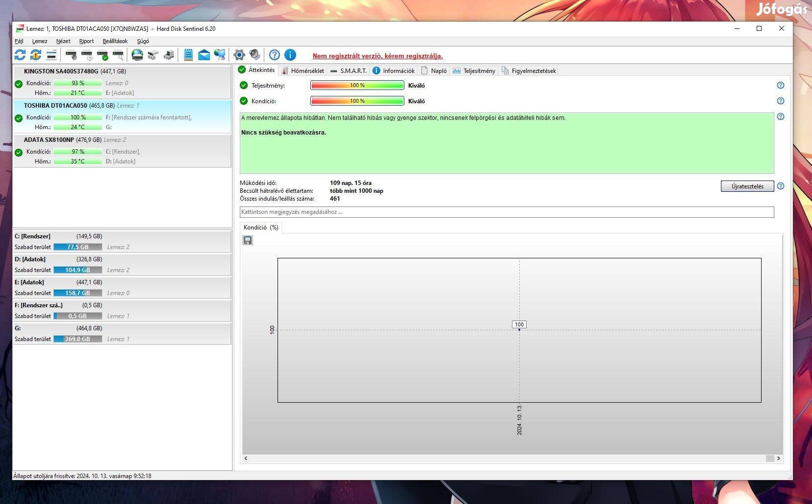Click the start/stop count value 461
This screenshot has height=504, width=812.
[x=335, y=199]
